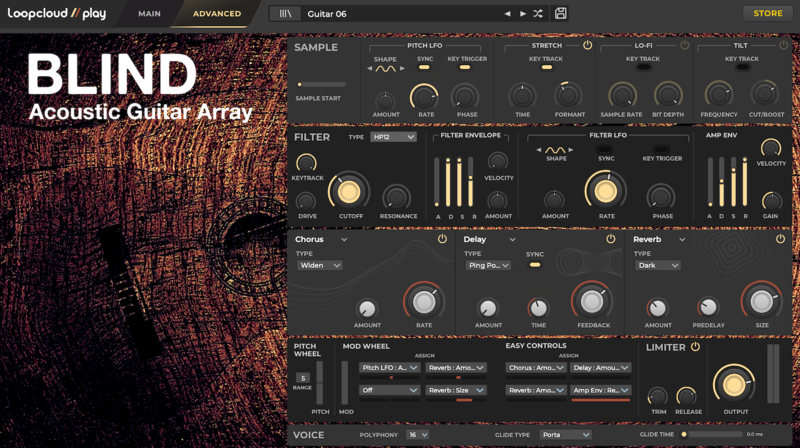
Task: Turn off the Chorus effect power icon
Action: pos(442,239)
